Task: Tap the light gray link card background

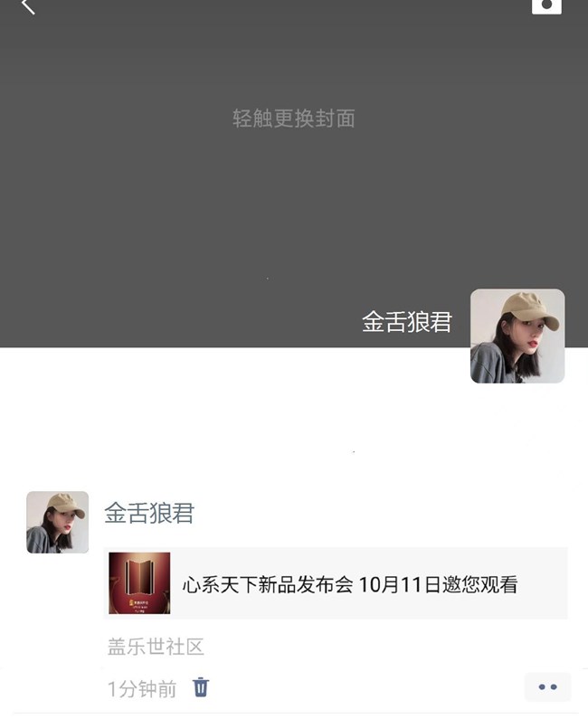Action: tap(541, 583)
